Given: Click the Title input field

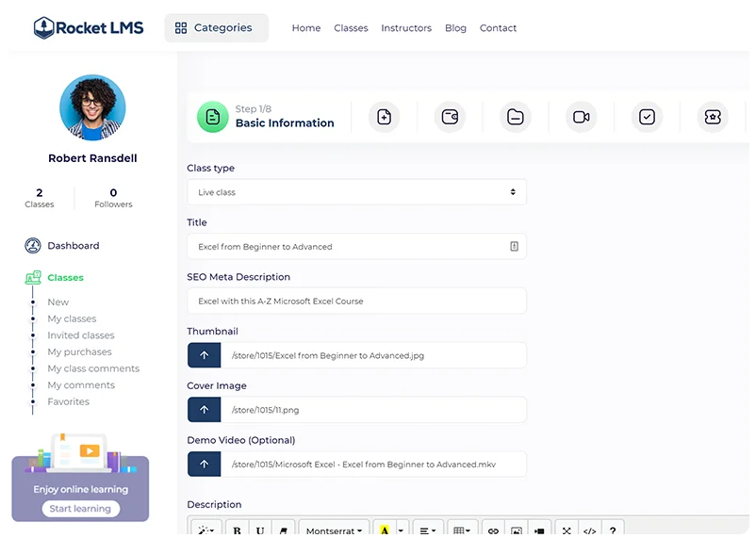Looking at the screenshot, I should pos(356,246).
